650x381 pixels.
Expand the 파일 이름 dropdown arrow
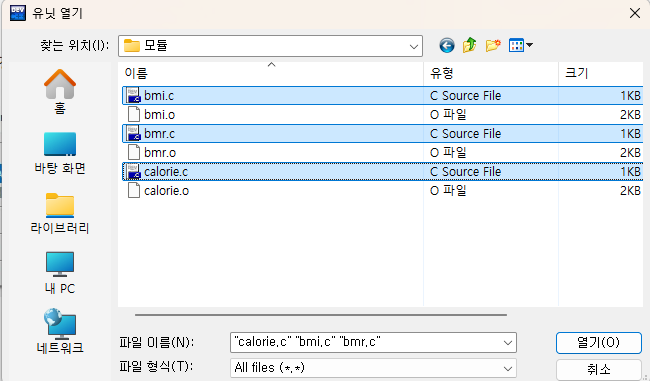(x=507, y=343)
